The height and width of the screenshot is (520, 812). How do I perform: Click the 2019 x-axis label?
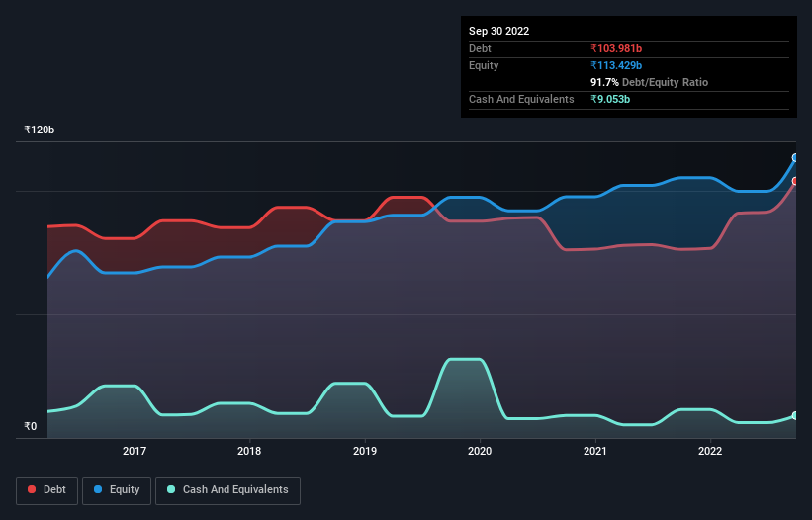pos(365,451)
